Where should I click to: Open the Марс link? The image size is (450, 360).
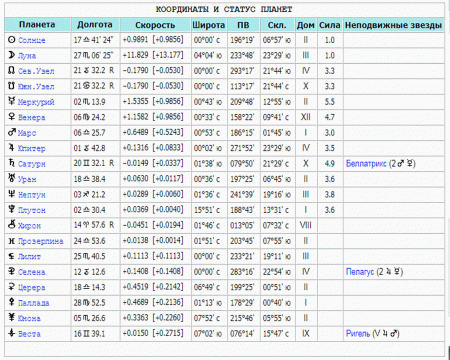[27, 133]
